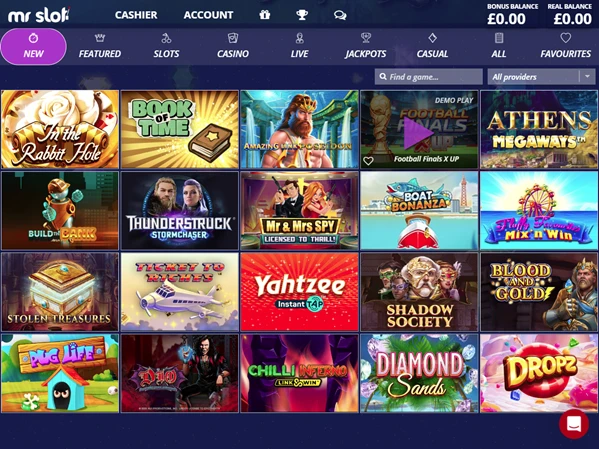Switch to the Slots tab

pos(166,46)
